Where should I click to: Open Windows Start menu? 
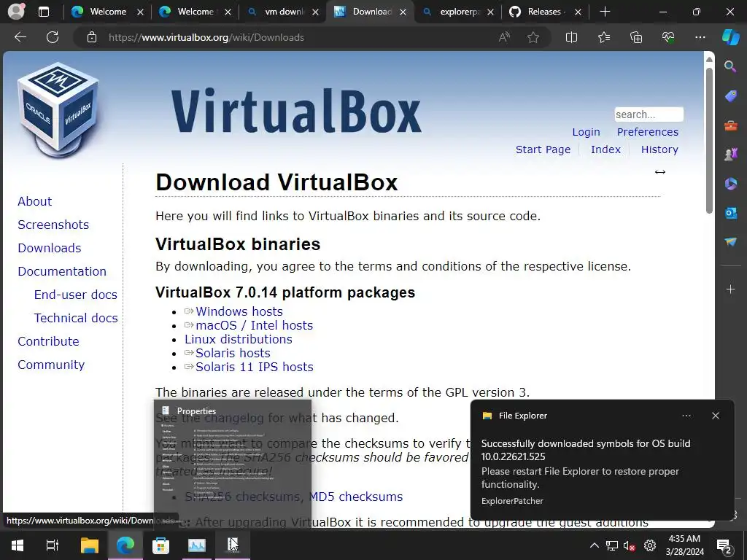(18, 545)
